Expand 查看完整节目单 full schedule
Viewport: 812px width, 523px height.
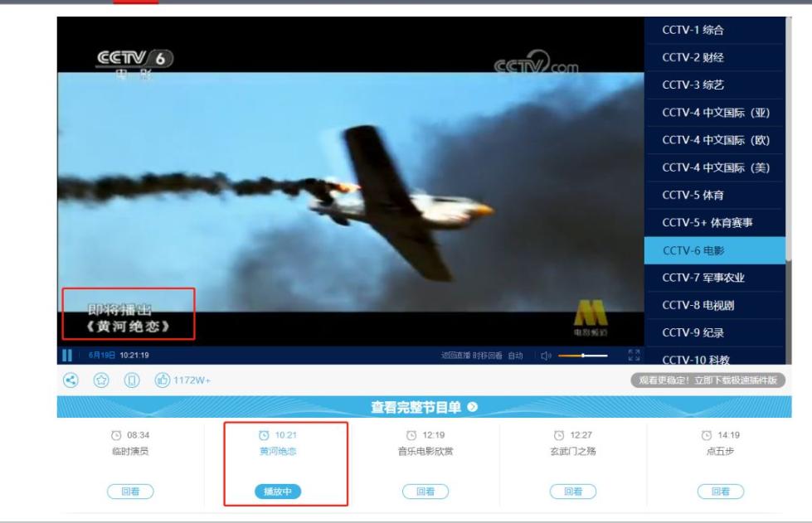tap(423, 407)
